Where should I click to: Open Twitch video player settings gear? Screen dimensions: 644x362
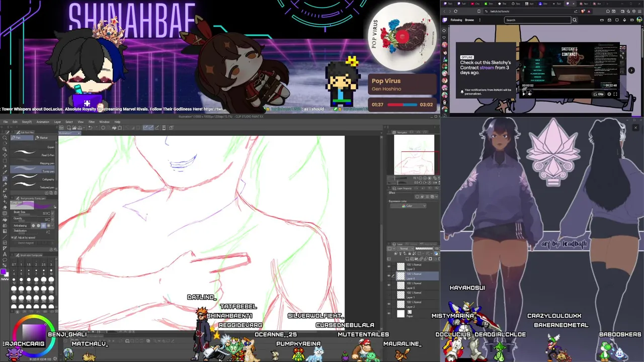tap(609, 94)
